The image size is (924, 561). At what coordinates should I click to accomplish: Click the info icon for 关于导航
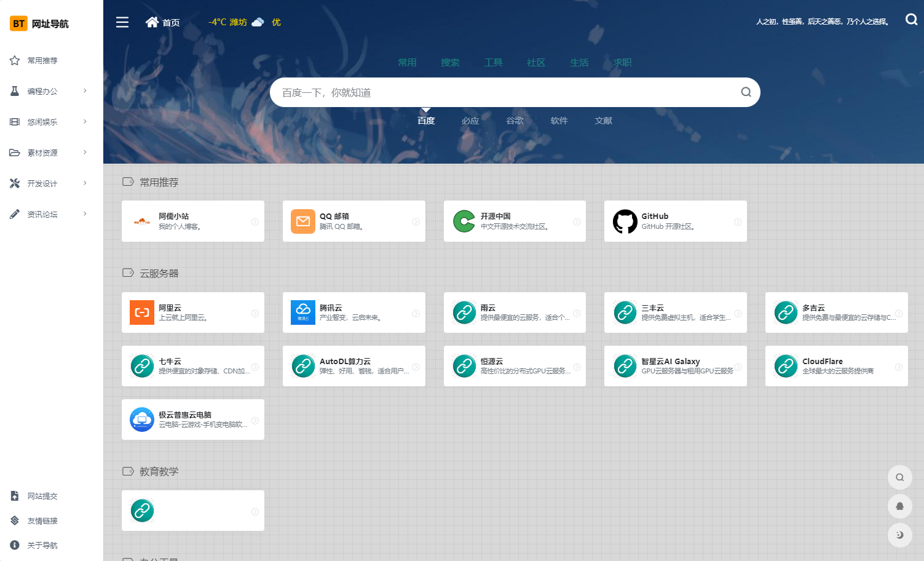pos(15,545)
